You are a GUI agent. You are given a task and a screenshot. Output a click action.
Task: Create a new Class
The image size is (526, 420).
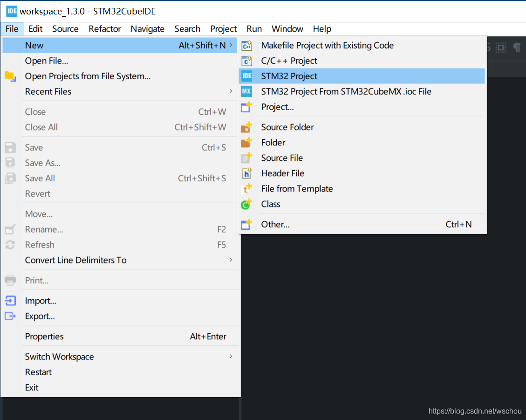[271, 204]
